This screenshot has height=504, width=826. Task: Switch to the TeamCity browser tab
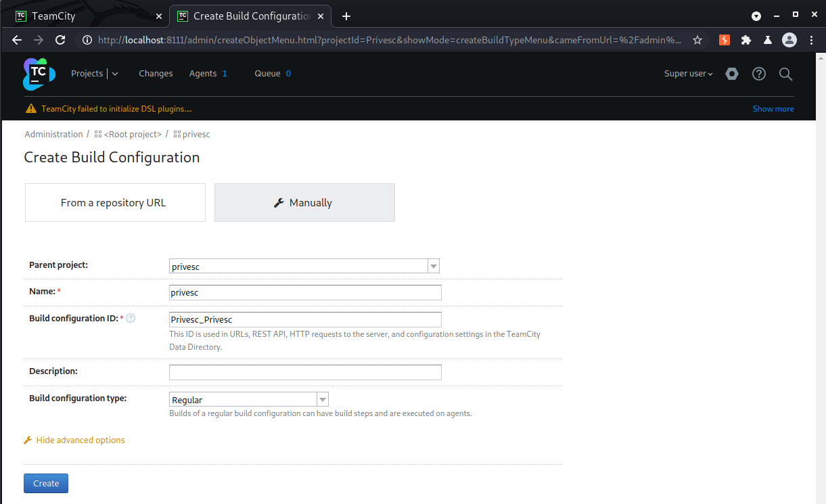pyautogui.click(x=88, y=16)
